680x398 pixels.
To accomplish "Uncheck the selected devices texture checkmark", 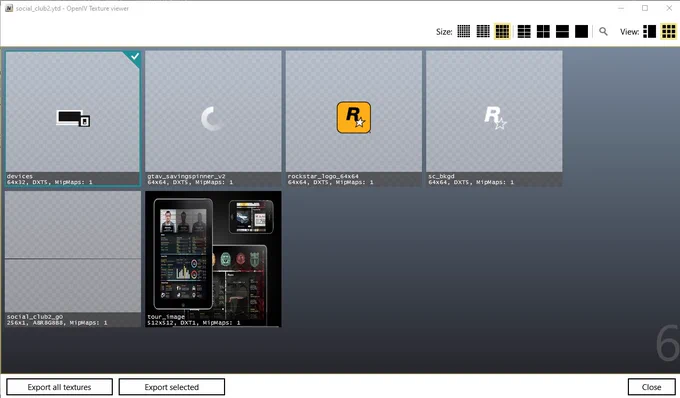I will tap(134, 57).
